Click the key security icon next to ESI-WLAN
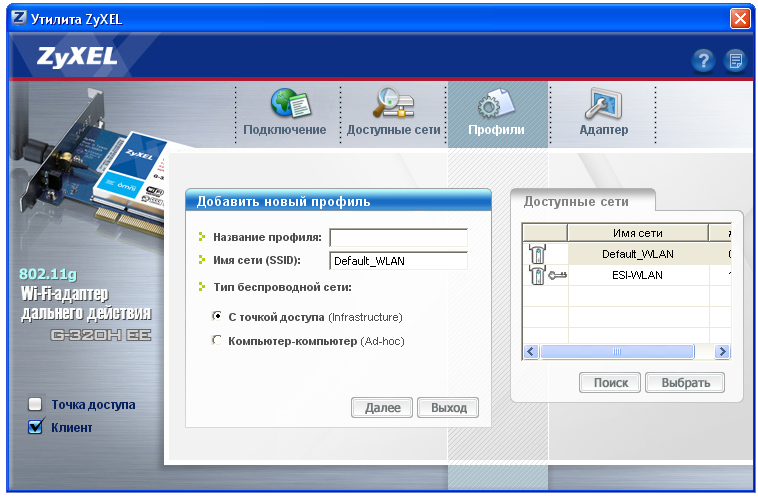 point(557,275)
